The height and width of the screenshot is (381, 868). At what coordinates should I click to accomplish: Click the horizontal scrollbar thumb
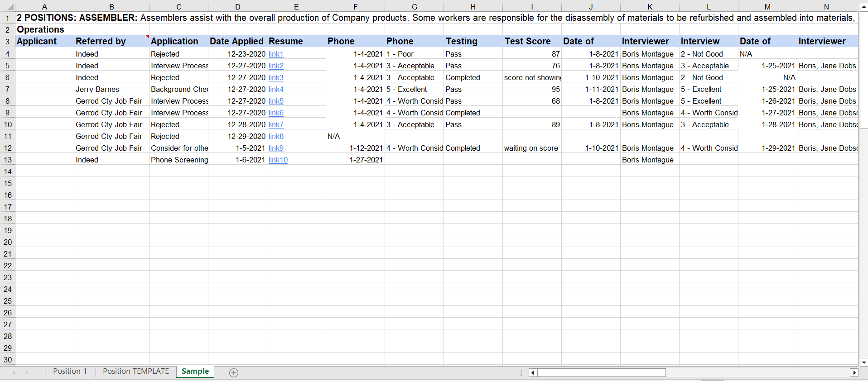[602, 372]
